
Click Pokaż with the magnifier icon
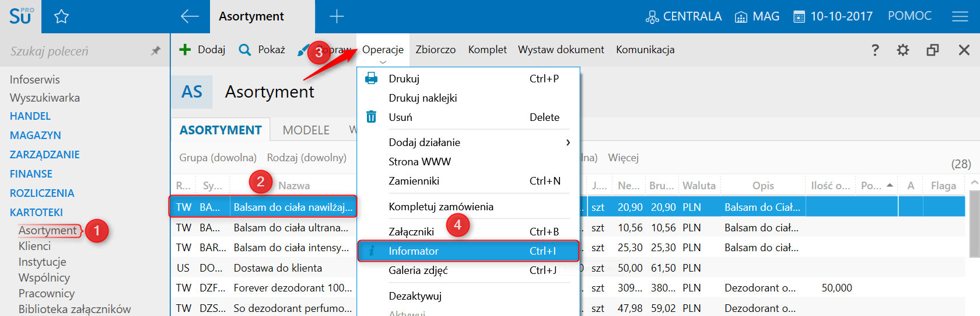[x=262, y=50]
